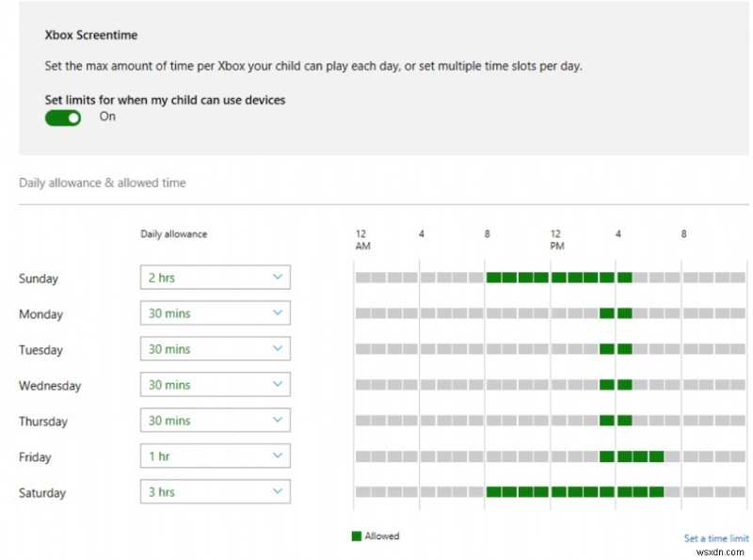Click Monday's first green allowed time block
The image size is (753, 560).
pos(607,313)
